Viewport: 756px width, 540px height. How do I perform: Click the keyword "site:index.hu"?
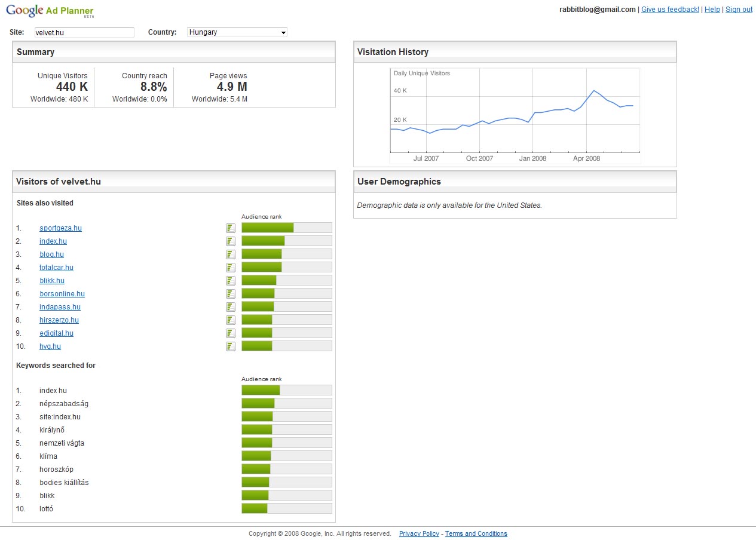pos(60,417)
